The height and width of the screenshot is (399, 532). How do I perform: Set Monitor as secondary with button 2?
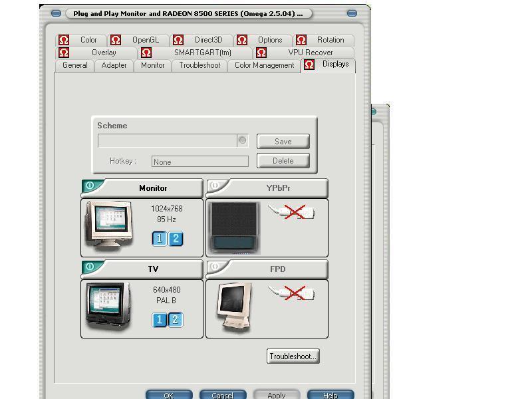(176, 239)
